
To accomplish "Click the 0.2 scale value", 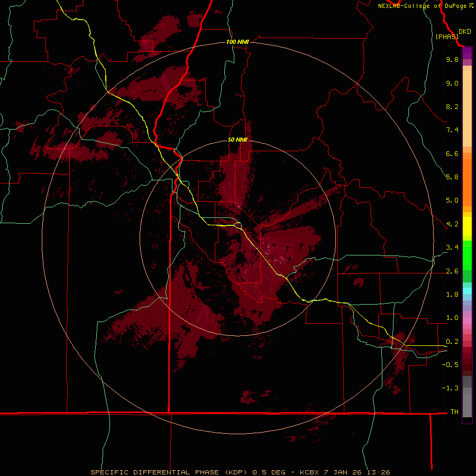I will coord(452,342).
